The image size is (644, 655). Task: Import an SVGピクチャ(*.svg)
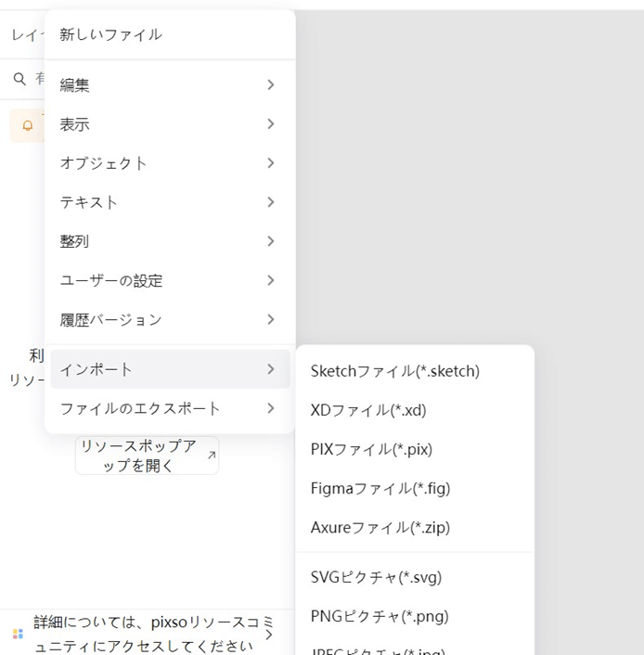(x=415, y=577)
